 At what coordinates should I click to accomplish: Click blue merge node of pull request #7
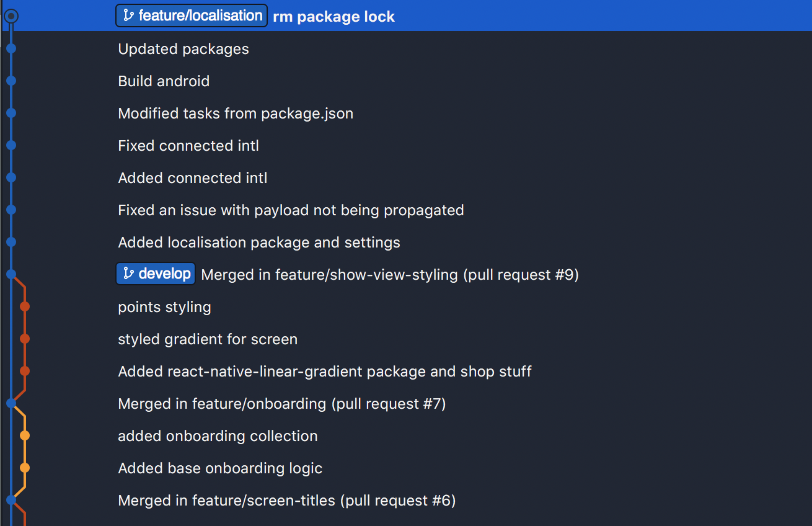[11, 403]
